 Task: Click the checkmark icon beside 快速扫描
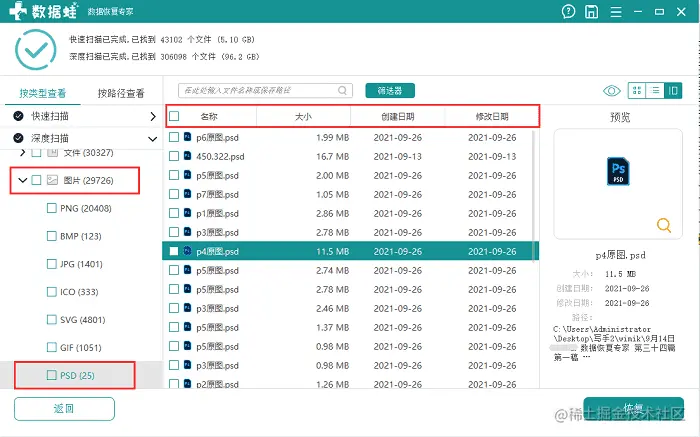click(18, 116)
